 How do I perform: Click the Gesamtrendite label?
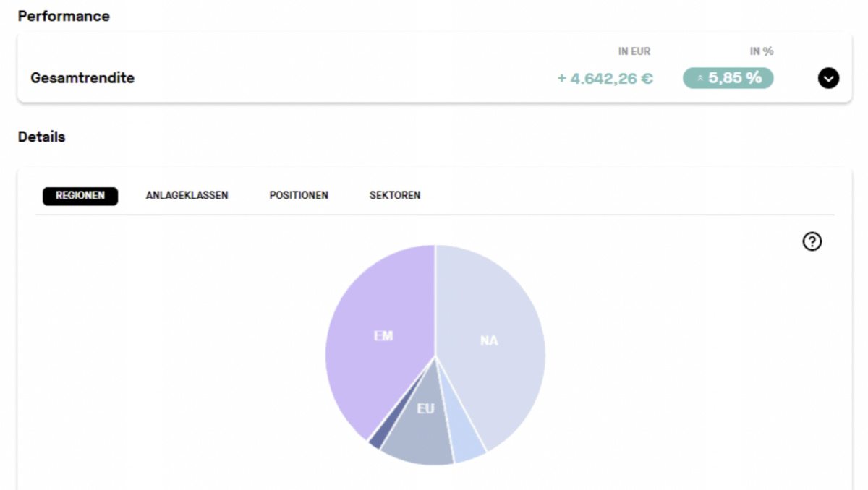click(82, 77)
